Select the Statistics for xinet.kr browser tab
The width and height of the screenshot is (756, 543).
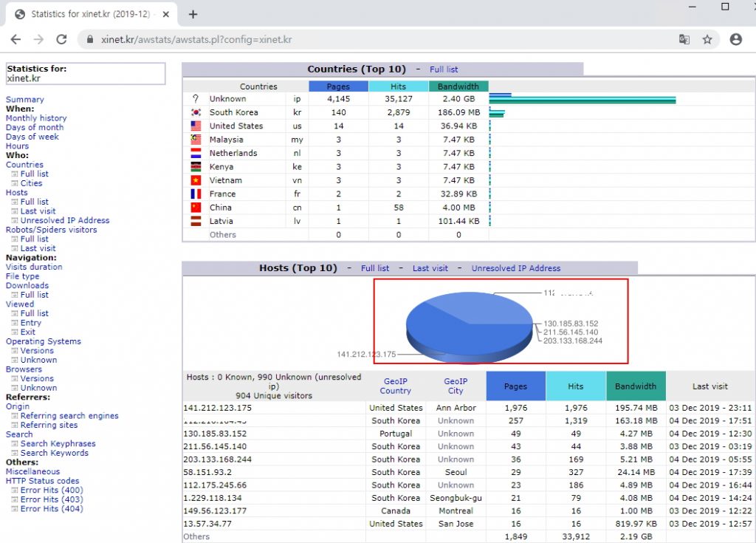click(x=89, y=14)
